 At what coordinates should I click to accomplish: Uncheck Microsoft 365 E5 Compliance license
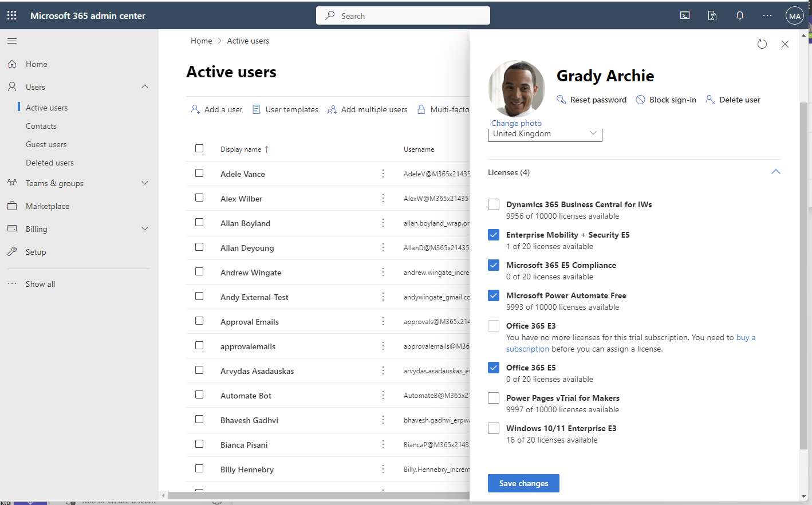pos(494,265)
